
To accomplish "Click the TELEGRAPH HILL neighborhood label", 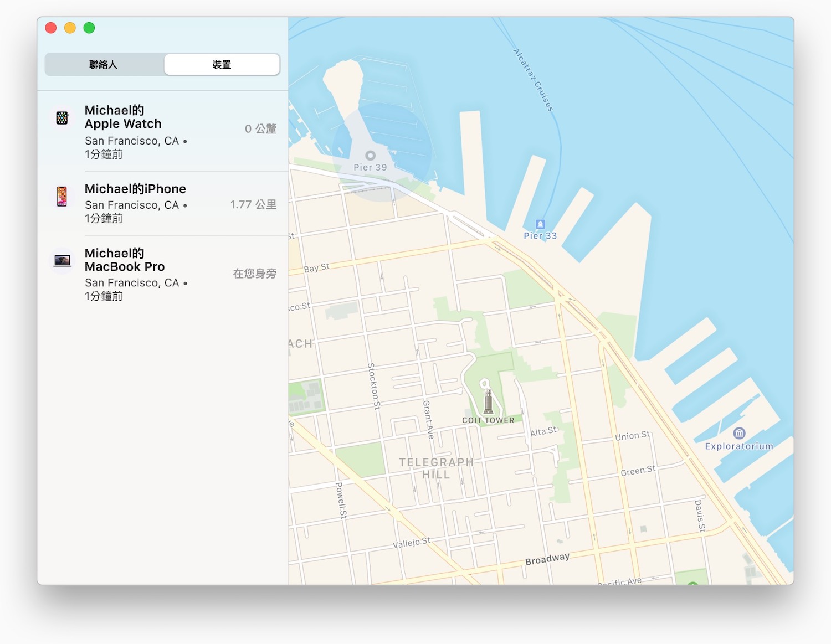I will (x=437, y=468).
